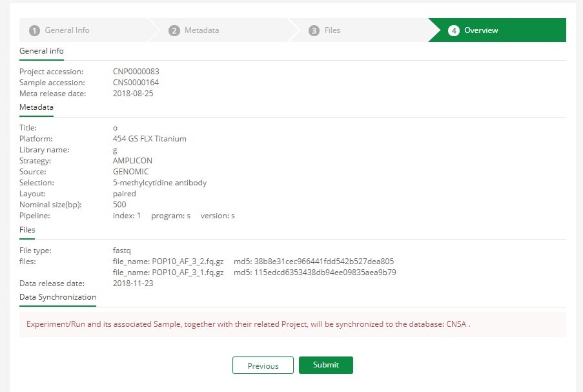This screenshot has width=583, height=392.
Task: Click nominal size value 500
Action: 119,205
